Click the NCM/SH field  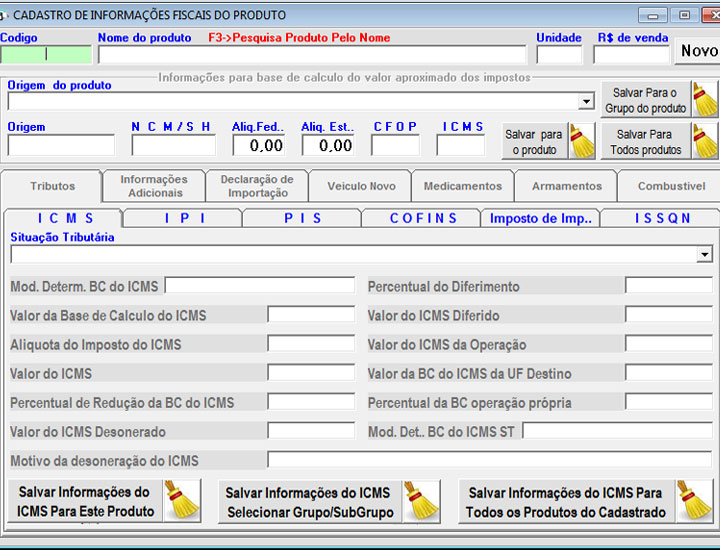[x=174, y=145]
